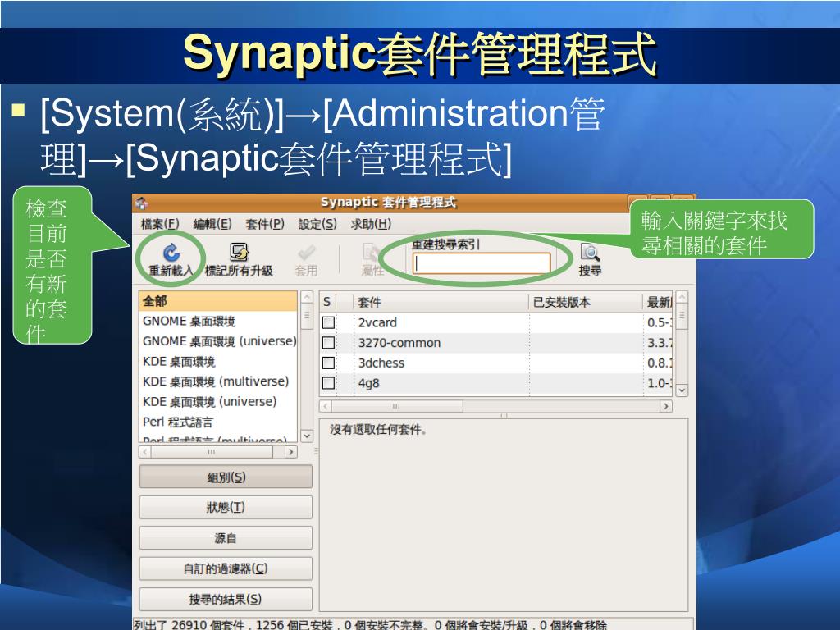Screen dimensions: 840x630
Task: Select GNOME 桌面環境 category
Action: coord(218,322)
